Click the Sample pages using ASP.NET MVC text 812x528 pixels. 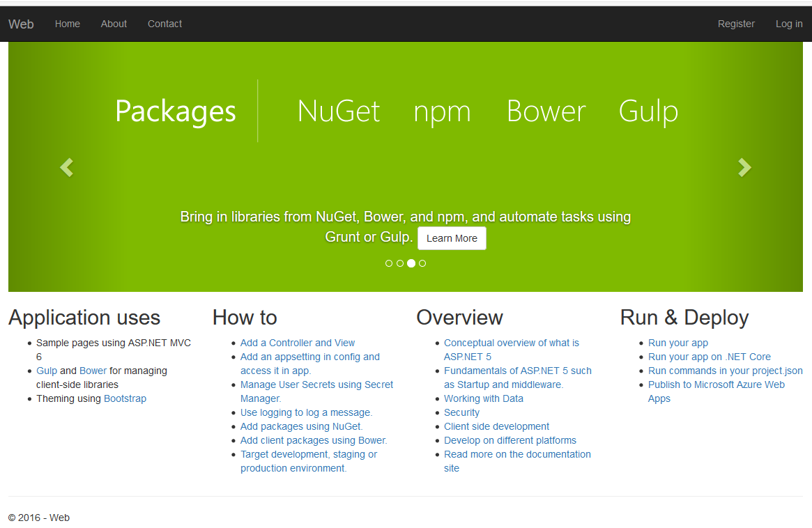(114, 350)
